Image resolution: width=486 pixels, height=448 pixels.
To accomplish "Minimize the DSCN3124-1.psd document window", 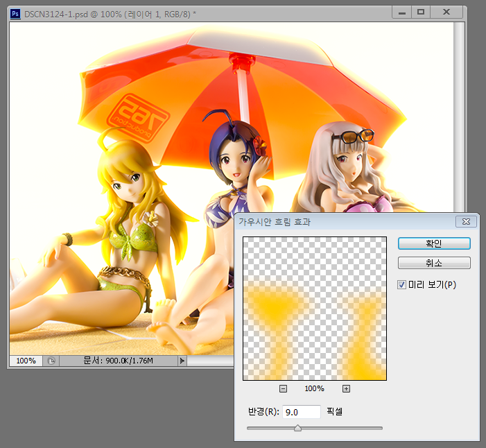I will (402, 12).
